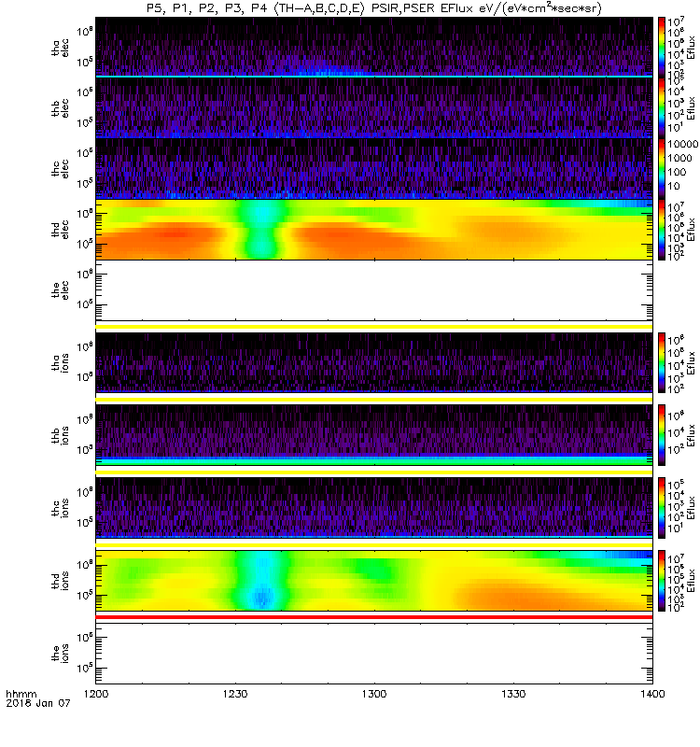Click the 1230 time tick label
The image size is (700, 747).
(x=235, y=694)
